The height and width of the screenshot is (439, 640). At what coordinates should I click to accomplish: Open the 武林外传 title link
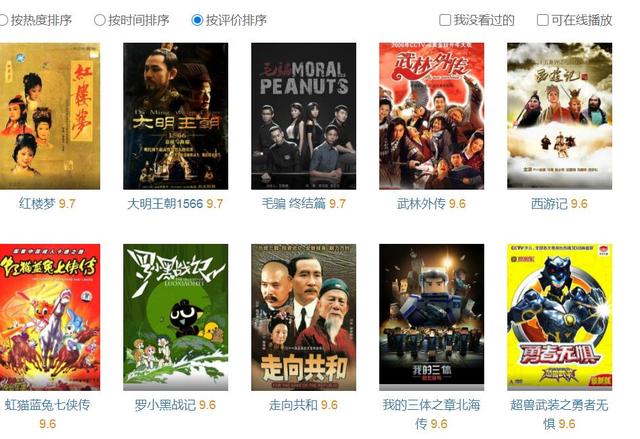pyautogui.click(x=421, y=203)
